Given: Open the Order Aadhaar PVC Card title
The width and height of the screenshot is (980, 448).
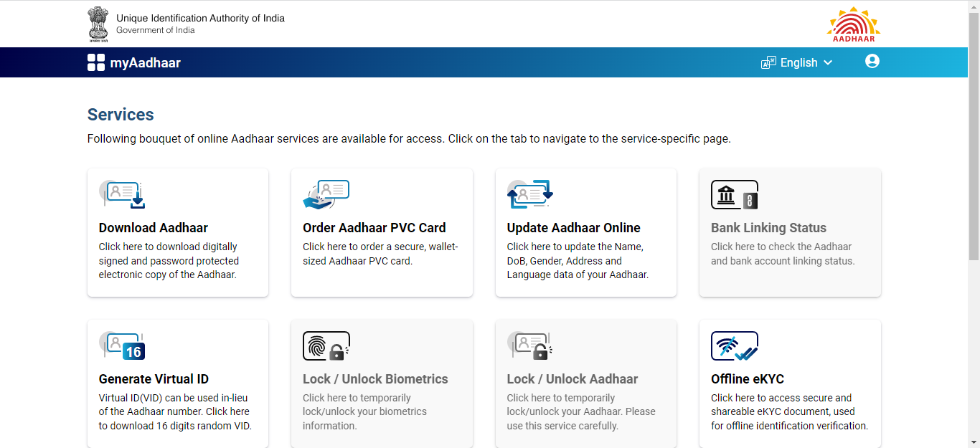Looking at the screenshot, I should [x=374, y=228].
